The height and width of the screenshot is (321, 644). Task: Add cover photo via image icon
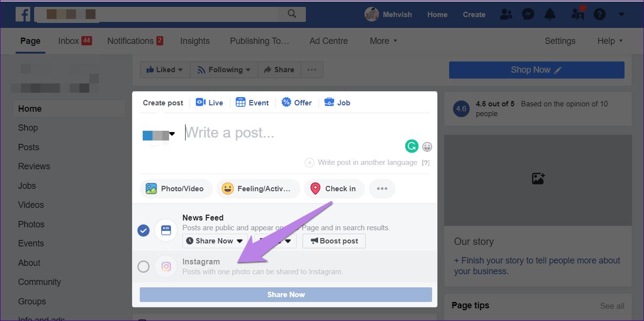(538, 179)
